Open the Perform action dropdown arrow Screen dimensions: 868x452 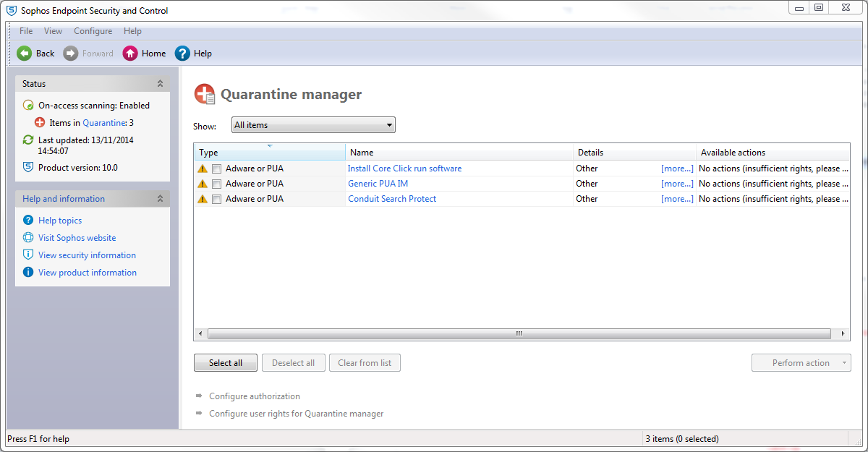coord(844,363)
